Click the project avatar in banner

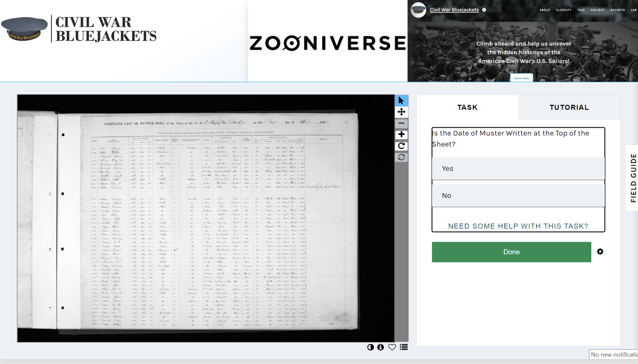(x=418, y=10)
